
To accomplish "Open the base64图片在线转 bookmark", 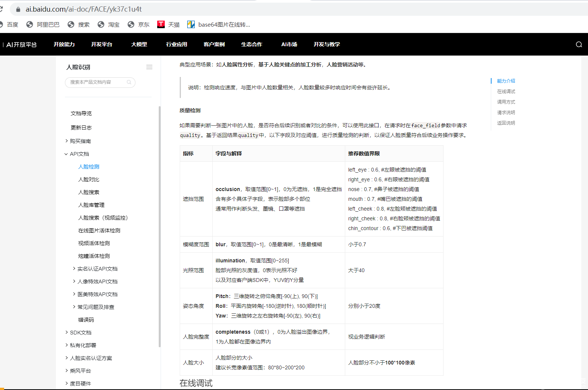I will click(219, 24).
